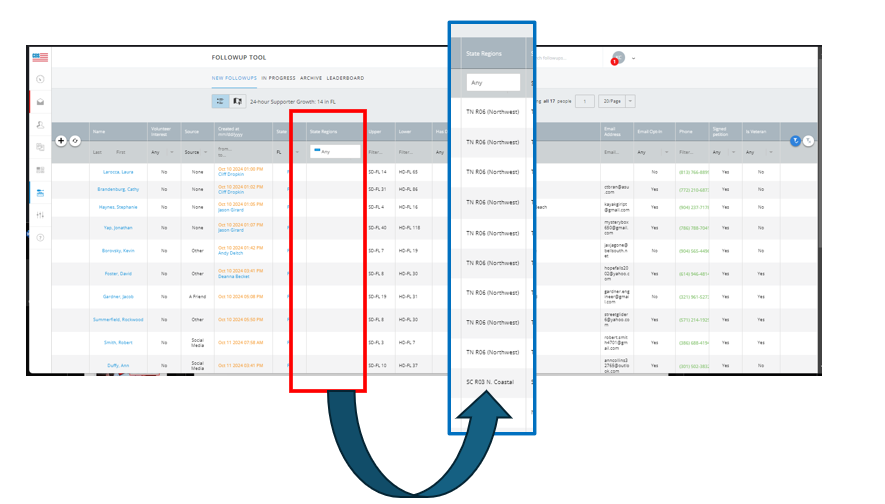Open the sliders settings icon in sidebar
885x504 pixels.
tap(40, 215)
